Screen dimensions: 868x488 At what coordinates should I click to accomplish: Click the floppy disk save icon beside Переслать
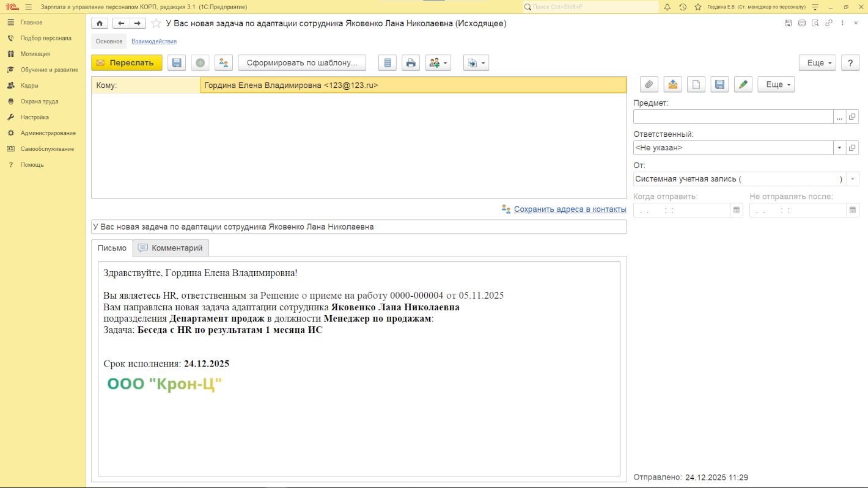pos(177,63)
